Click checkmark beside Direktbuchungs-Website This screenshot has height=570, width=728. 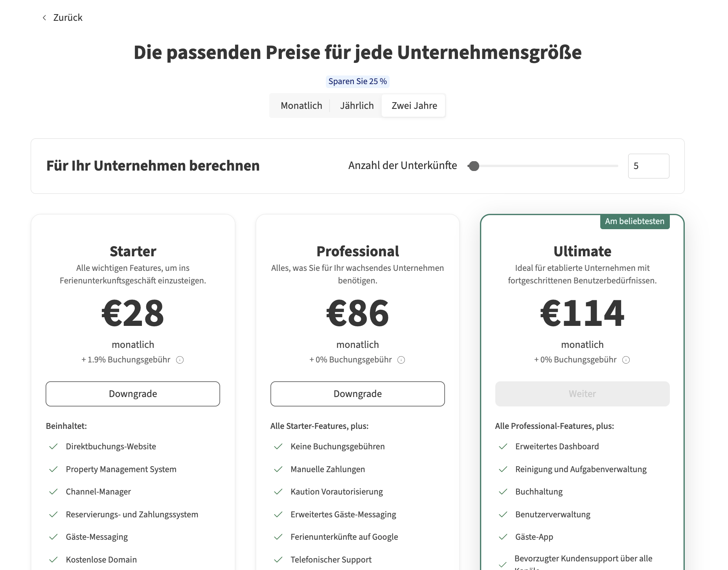[x=53, y=447]
